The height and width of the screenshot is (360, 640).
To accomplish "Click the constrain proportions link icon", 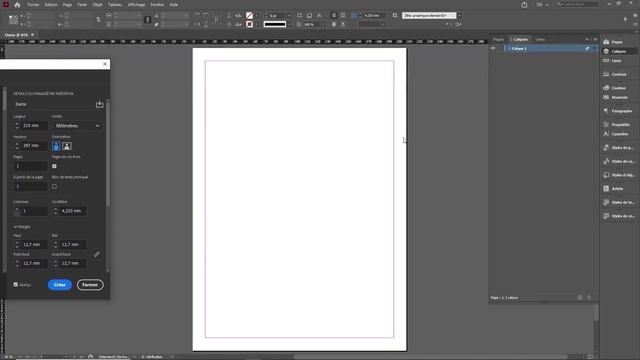I will [x=98, y=20].
